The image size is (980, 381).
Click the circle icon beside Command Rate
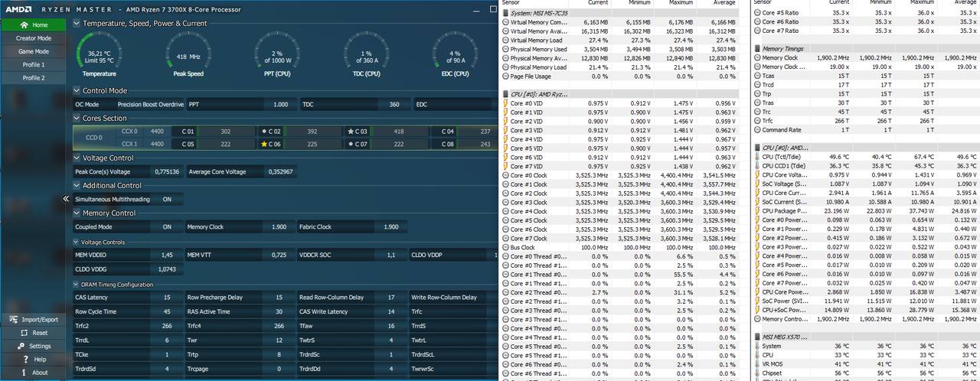[x=757, y=130]
